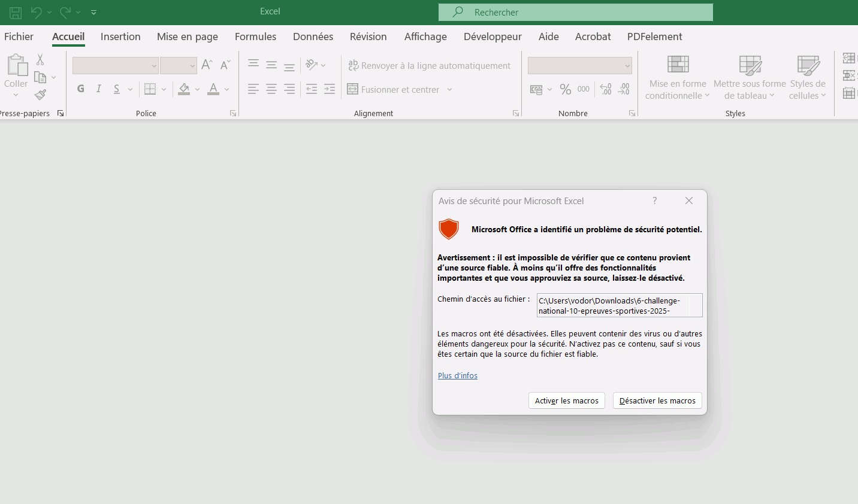The height and width of the screenshot is (504, 858).
Task: Click the fill color paint bucket
Action: coord(185,89)
